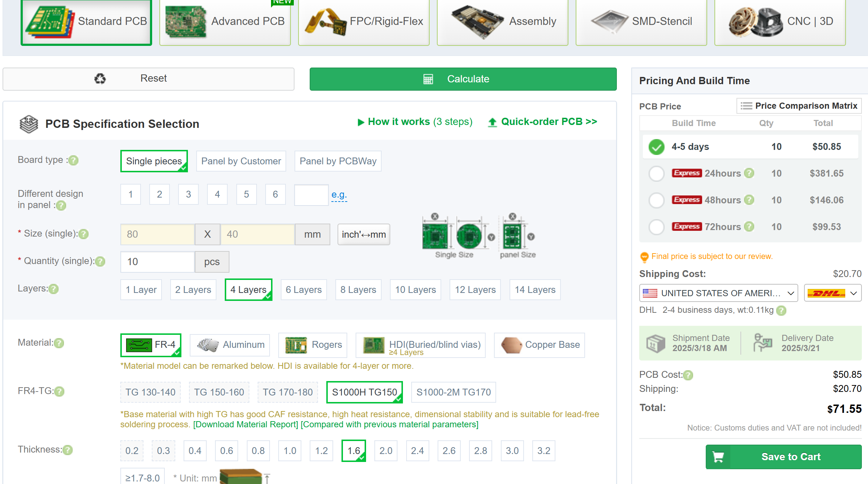The height and width of the screenshot is (484, 868).
Task: Choose the Express 48hours build time
Action: coord(656,200)
